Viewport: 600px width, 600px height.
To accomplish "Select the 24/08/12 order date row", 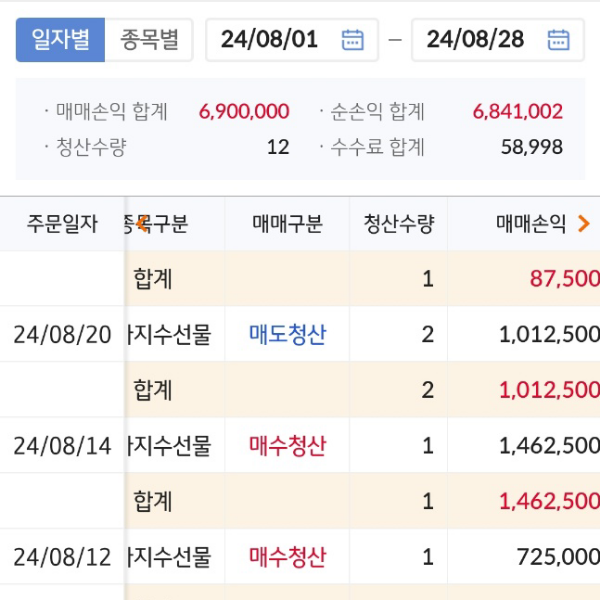I will click(62, 557).
